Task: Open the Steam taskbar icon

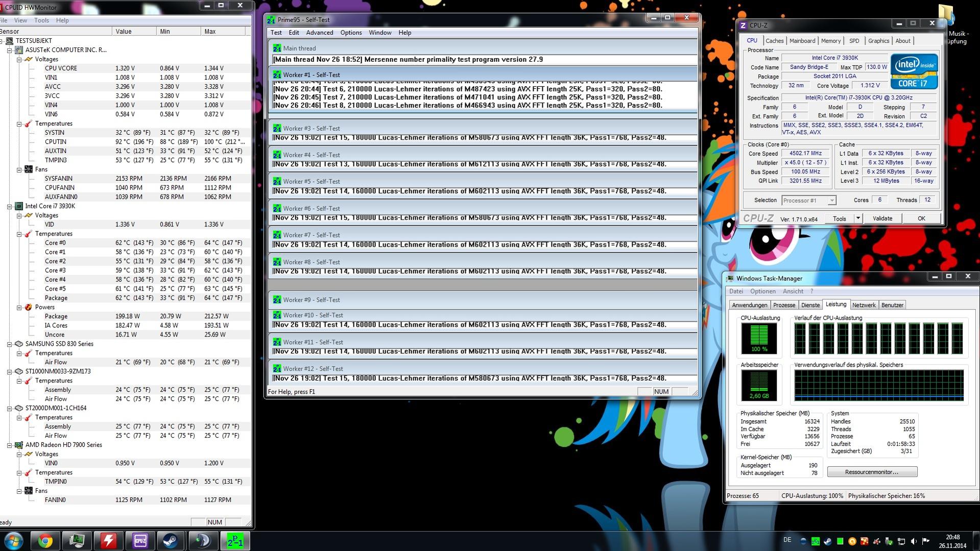Action: click(171, 541)
